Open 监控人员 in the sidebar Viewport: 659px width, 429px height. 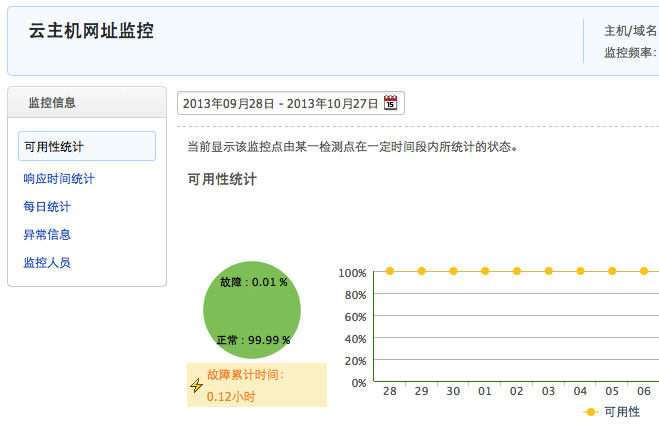pos(47,263)
